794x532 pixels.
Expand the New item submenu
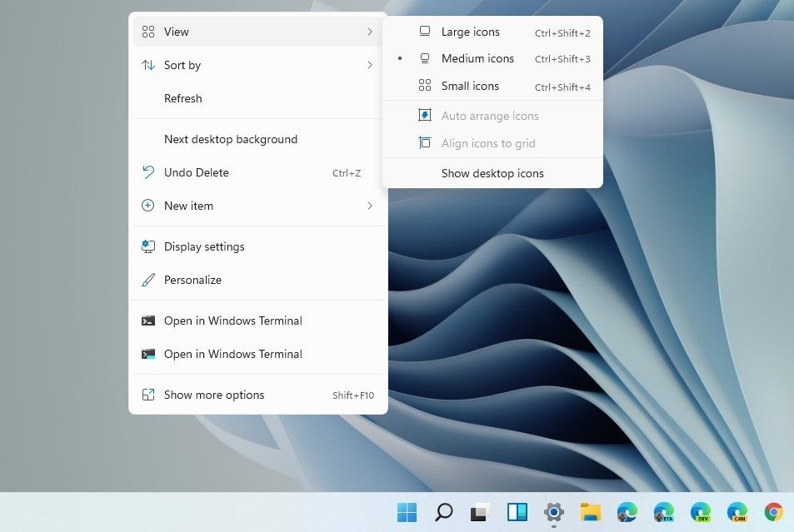click(370, 206)
